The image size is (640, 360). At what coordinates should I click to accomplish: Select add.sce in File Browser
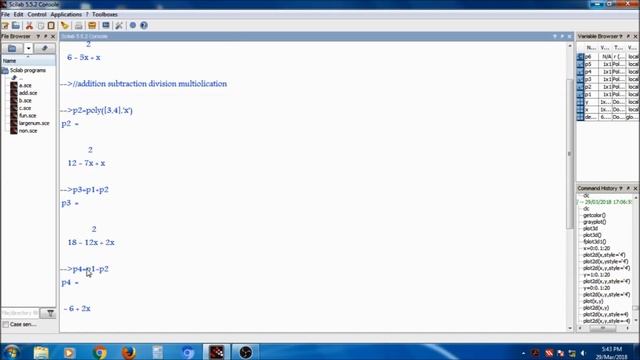click(28, 93)
